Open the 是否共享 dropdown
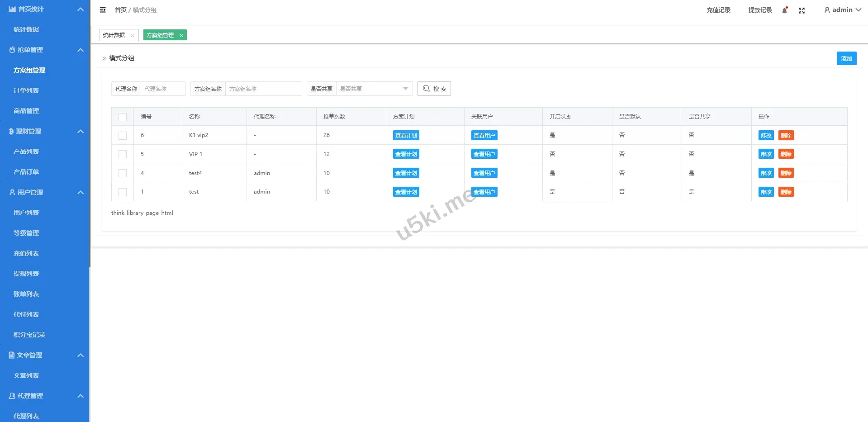 (374, 89)
